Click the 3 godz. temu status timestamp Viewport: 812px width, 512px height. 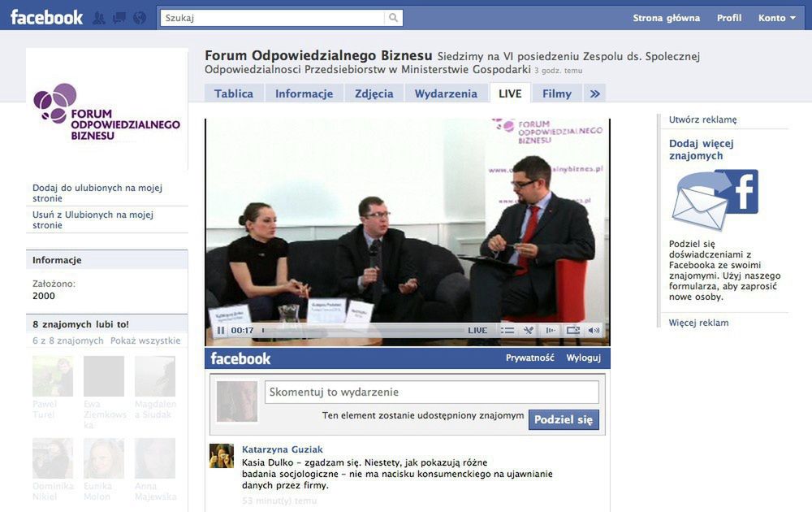[x=559, y=71]
